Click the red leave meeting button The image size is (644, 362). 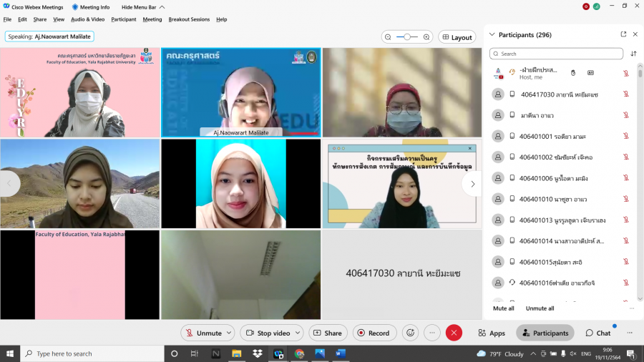[454, 333]
